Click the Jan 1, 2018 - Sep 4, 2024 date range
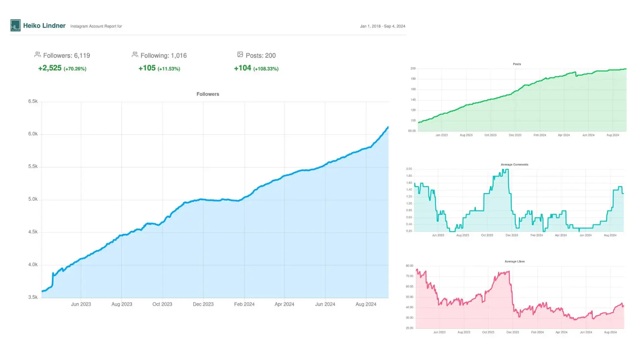This screenshot has width=644, height=362. pos(382,26)
